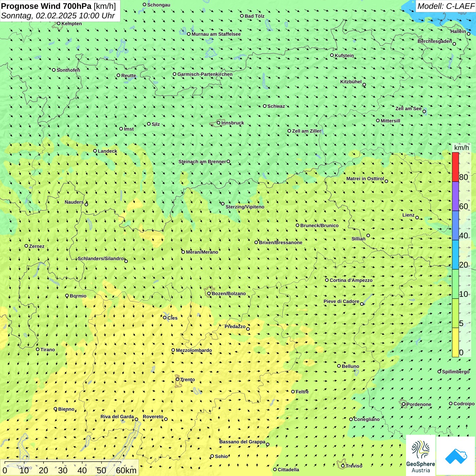
Task: Select the yellow 0–5 km/h legend color
Action: [455, 342]
